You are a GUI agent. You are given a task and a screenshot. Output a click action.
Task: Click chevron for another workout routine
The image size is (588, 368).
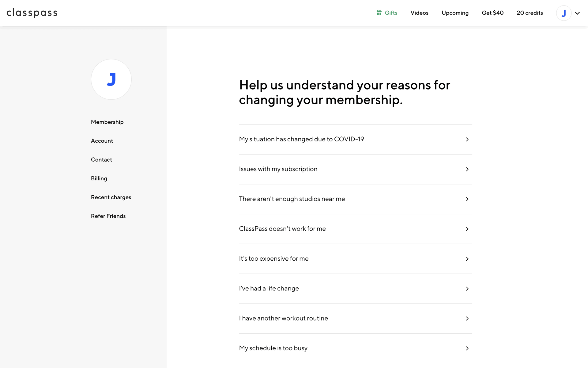[467, 319]
